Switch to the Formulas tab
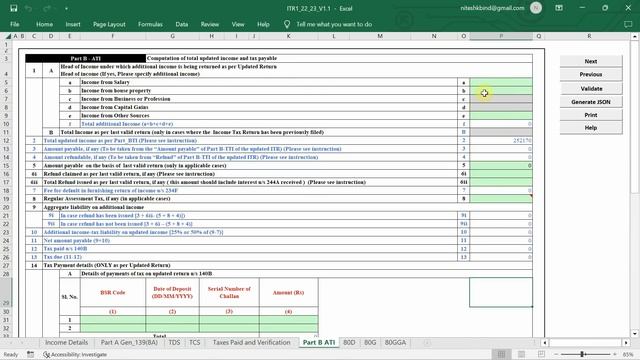The height and width of the screenshot is (360, 640). [x=150, y=24]
